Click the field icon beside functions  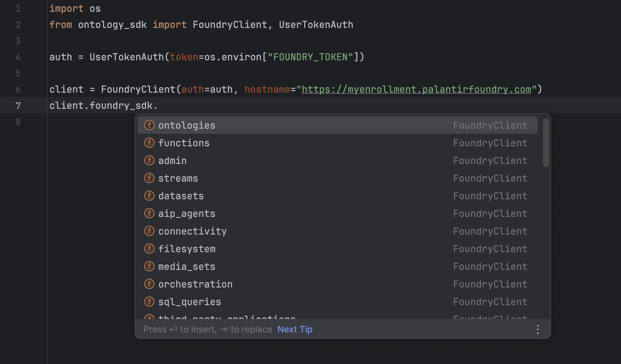tap(149, 143)
